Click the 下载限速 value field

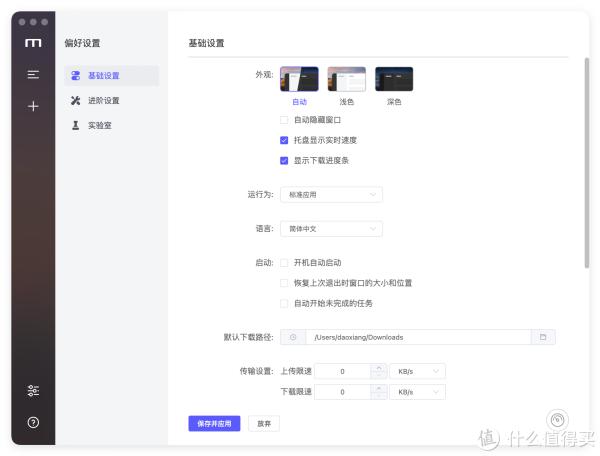pos(342,392)
